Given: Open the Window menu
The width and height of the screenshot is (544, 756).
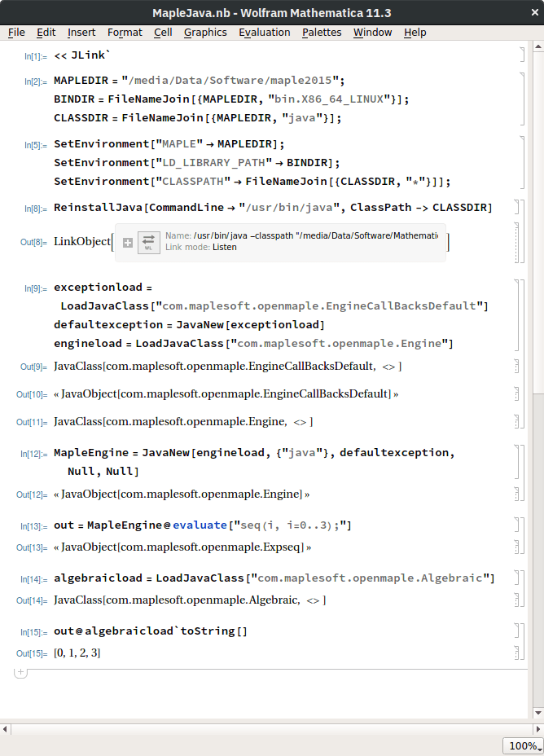Looking at the screenshot, I should (x=372, y=33).
